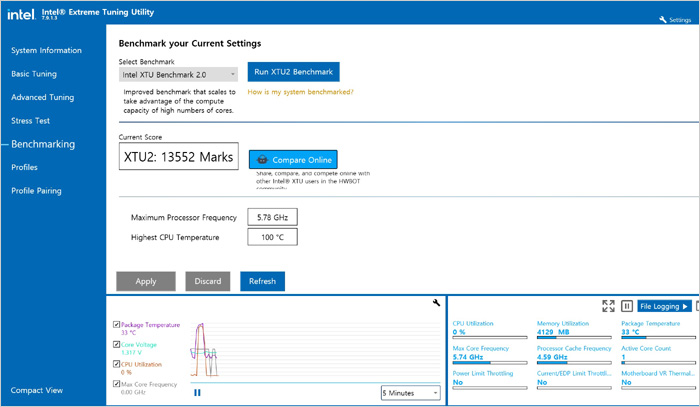Toggle Package Temperature graph checkbox
The width and height of the screenshot is (700, 407).
click(x=117, y=324)
